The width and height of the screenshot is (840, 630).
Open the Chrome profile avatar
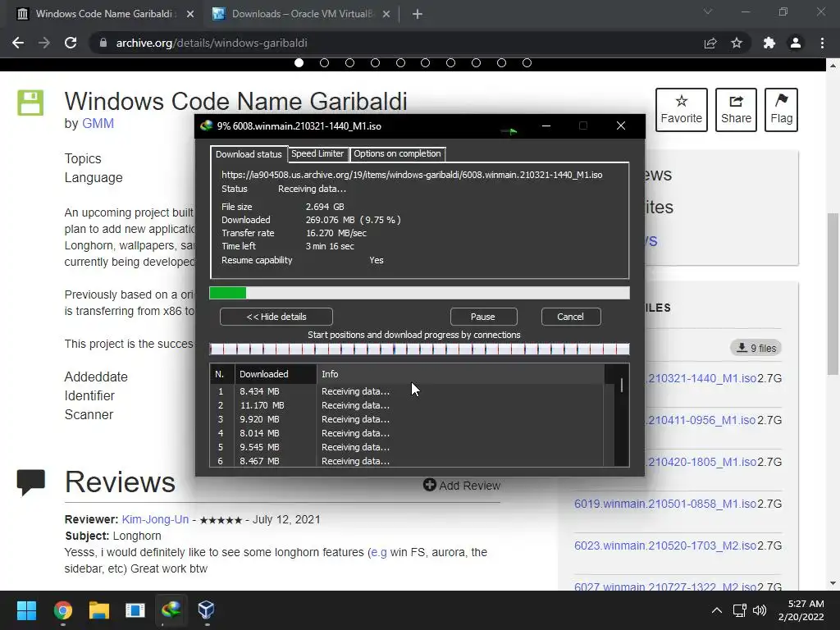point(796,43)
